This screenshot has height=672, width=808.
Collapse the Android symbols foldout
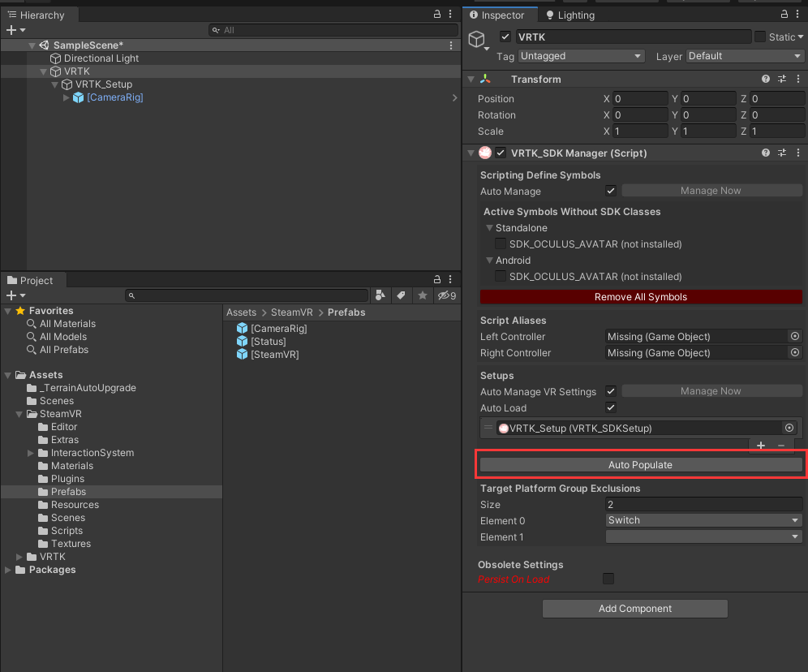click(x=489, y=260)
